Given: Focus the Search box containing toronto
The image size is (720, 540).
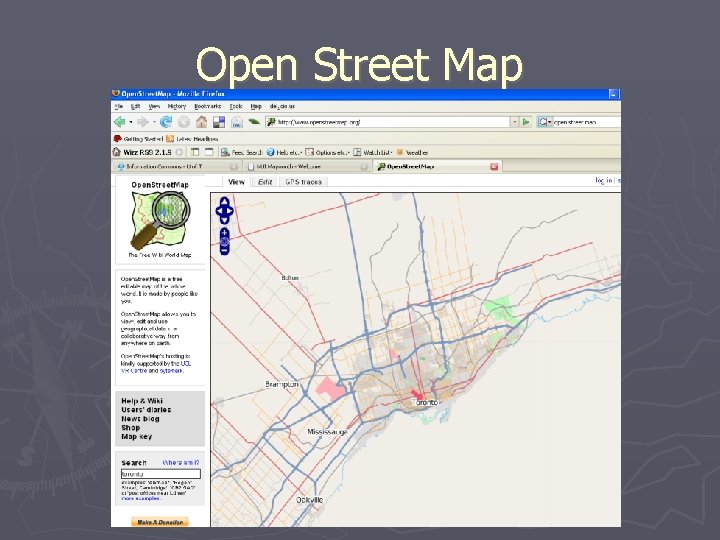Looking at the screenshot, I should point(161,474).
